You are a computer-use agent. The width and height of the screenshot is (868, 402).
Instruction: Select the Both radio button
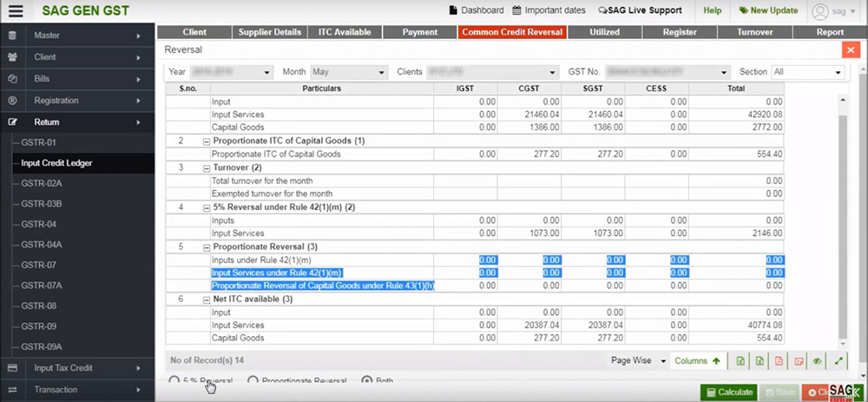[366, 381]
